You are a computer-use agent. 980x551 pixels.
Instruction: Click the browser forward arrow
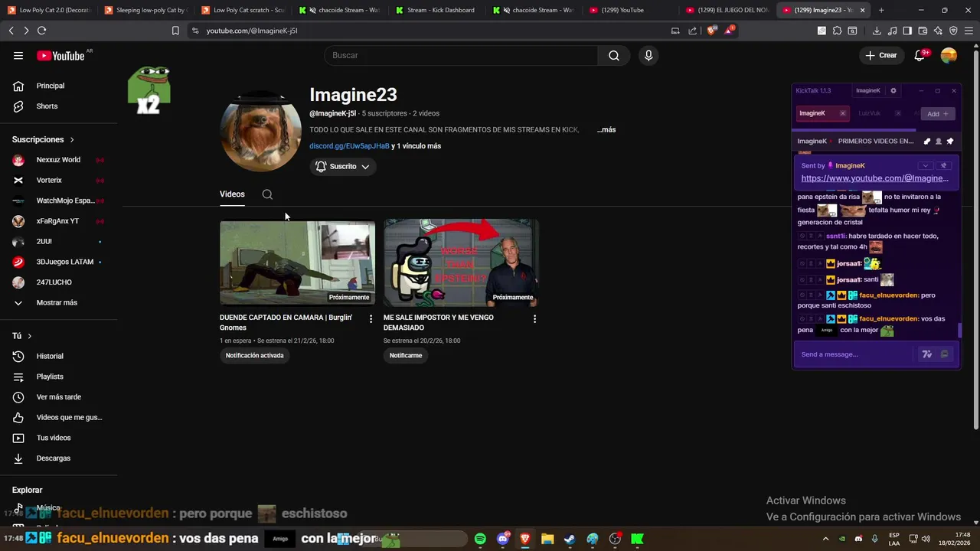(26, 31)
